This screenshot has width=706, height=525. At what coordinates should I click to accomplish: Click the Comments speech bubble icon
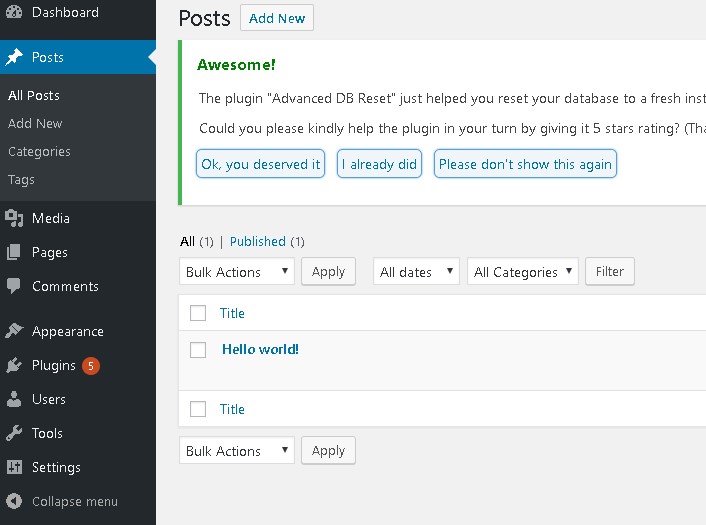coord(14,286)
